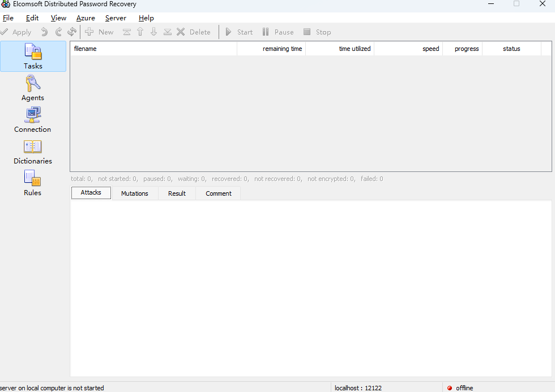
Task: Click the Delete X toolbar button
Action: (x=194, y=32)
